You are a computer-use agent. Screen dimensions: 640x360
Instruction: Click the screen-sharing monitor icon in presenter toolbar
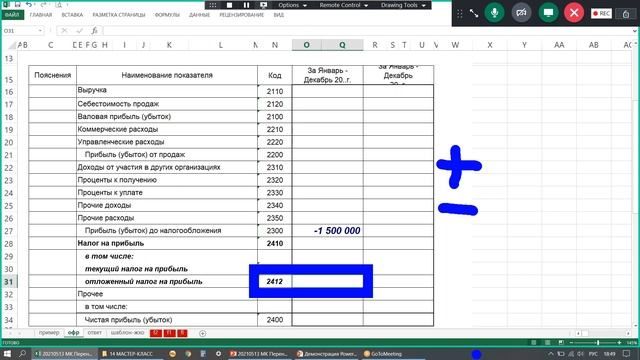[264, 5]
